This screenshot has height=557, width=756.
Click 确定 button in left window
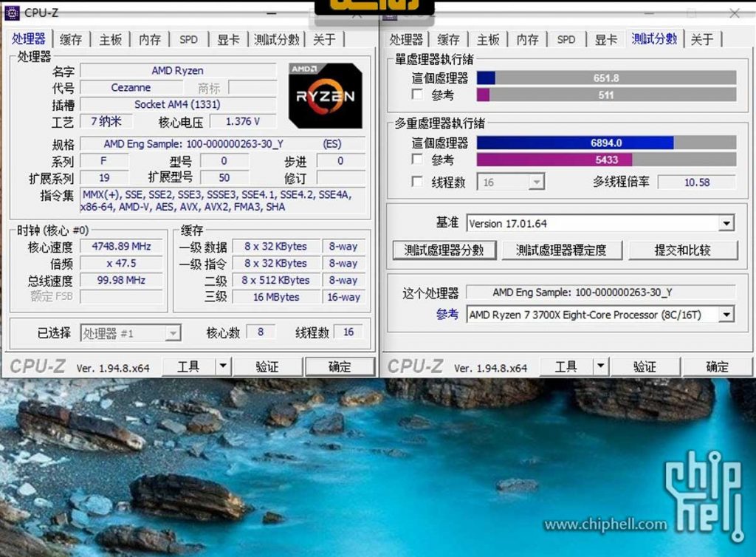[x=340, y=366]
